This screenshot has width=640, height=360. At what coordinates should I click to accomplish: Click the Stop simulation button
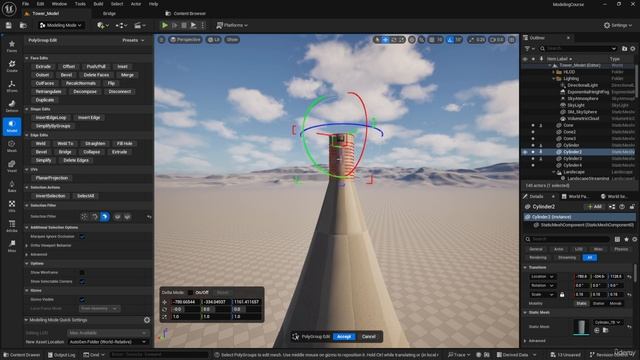click(184, 25)
